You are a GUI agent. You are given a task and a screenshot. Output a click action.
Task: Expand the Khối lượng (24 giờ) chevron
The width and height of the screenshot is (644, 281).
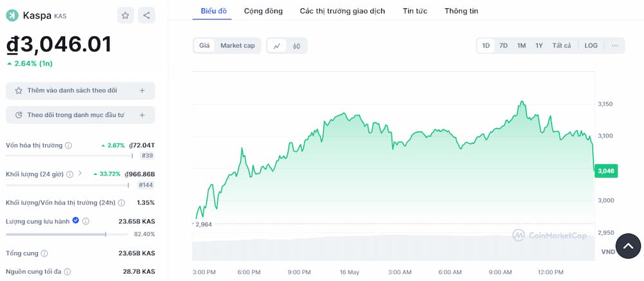click(80, 174)
